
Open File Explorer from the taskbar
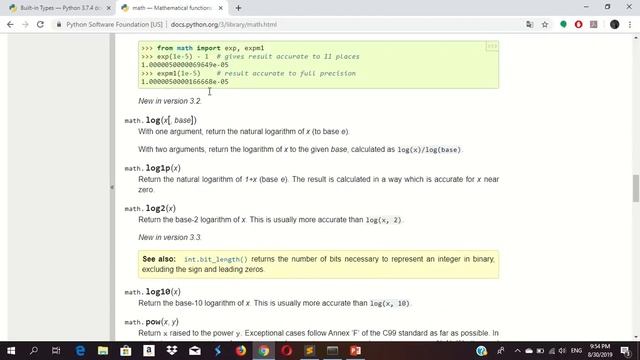coord(103,351)
